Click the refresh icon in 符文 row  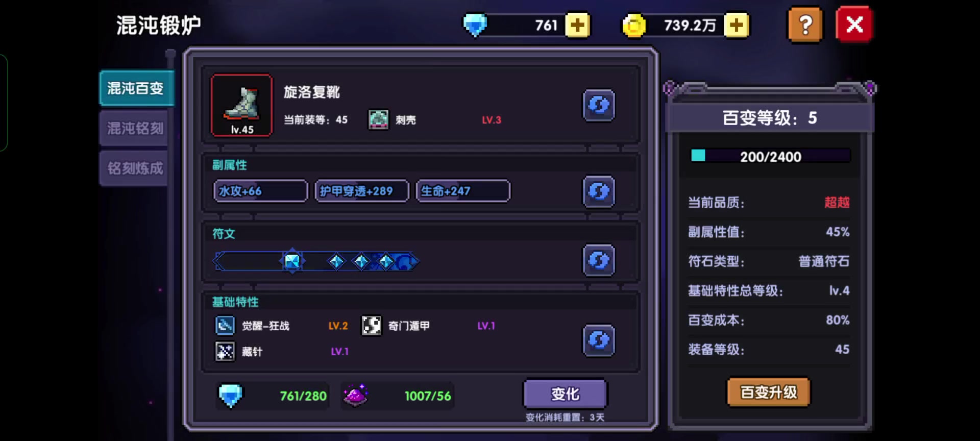point(599,260)
